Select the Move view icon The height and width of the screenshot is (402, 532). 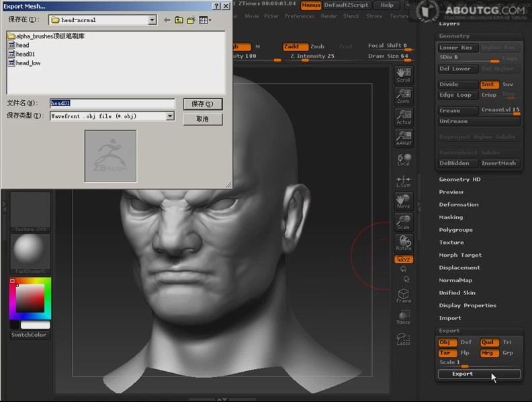(404, 202)
